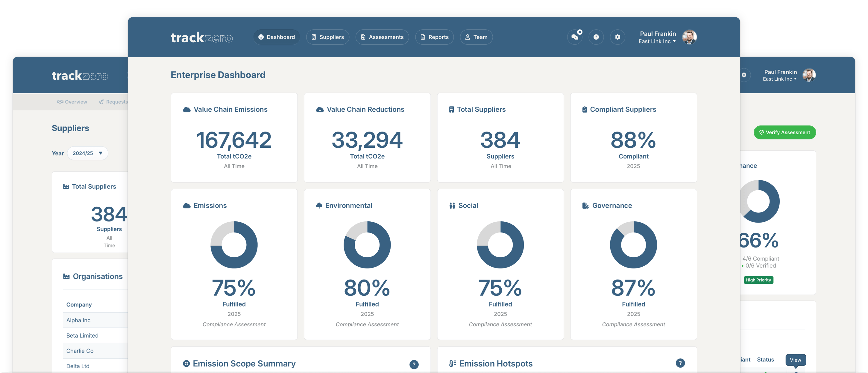Open help for Emission Hotspots
Image resolution: width=868 pixels, height=373 pixels.
pyautogui.click(x=680, y=363)
